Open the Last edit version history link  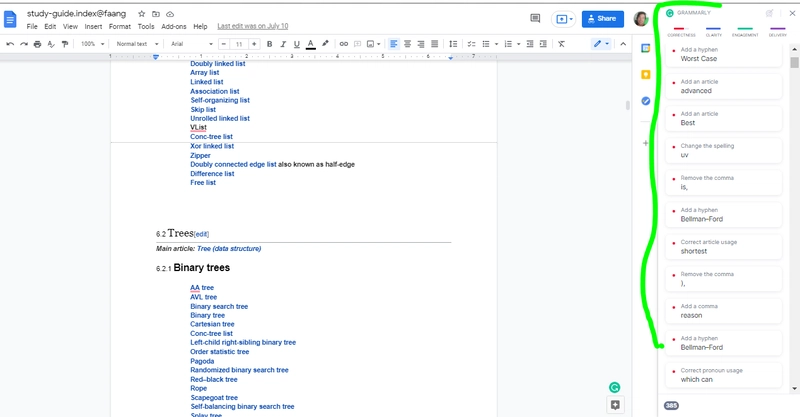click(x=253, y=26)
